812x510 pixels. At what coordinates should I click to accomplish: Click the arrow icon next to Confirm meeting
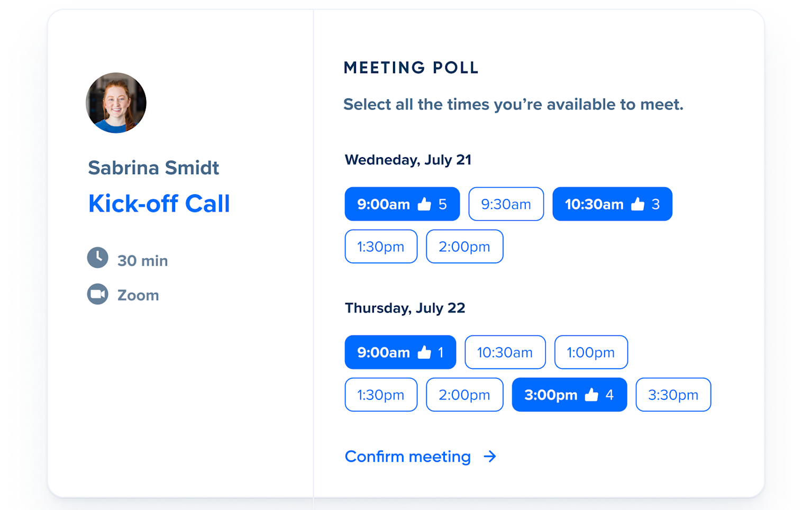(x=491, y=456)
